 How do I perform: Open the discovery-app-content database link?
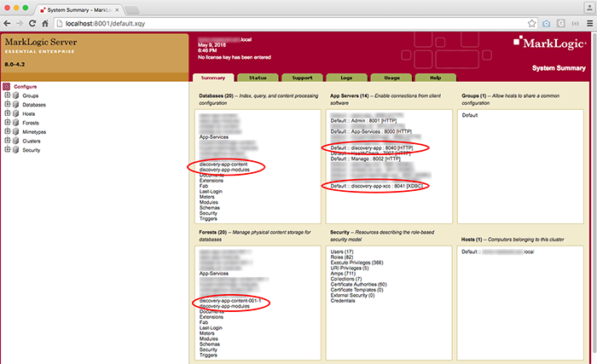tap(223, 164)
